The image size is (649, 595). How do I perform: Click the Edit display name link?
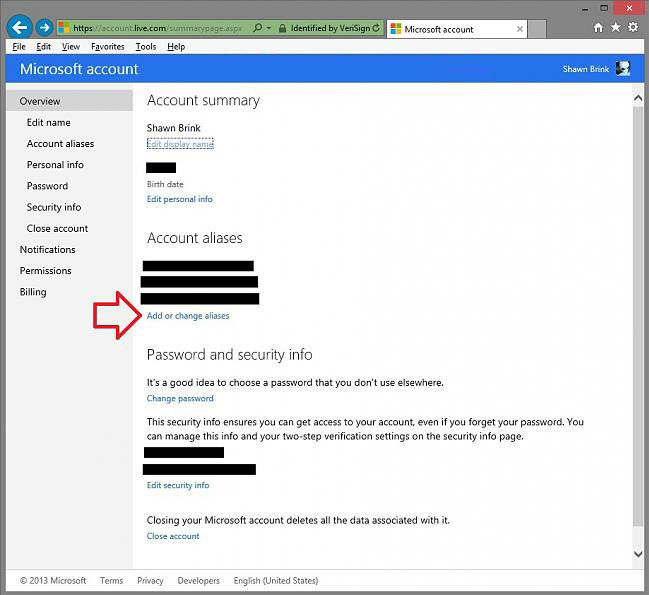(180, 144)
